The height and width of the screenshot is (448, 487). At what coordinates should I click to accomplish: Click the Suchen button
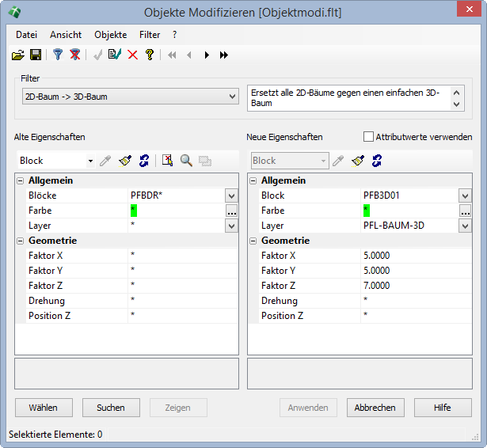pyautogui.click(x=111, y=408)
